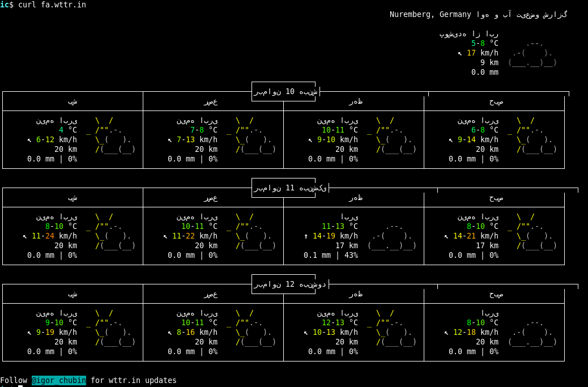The width and height of the screenshot is (588, 387).
Task: Click the wind speed '9-10 km/h'
Action: tap(338, 140)
